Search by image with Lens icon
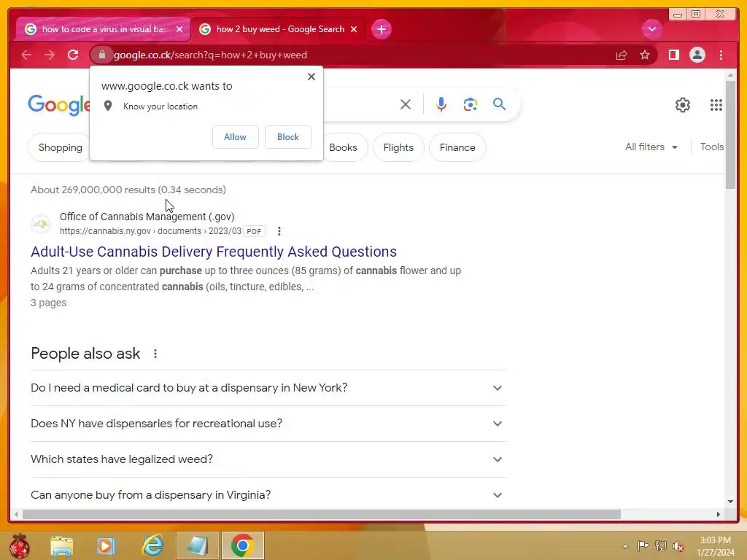The image size is (747, 560). [x=471, y=104]
